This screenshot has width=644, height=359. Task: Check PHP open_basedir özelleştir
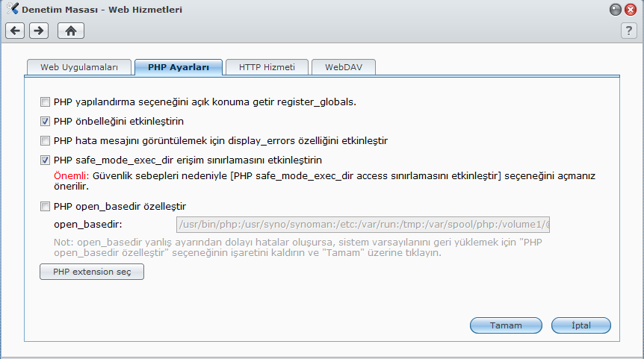46,206
